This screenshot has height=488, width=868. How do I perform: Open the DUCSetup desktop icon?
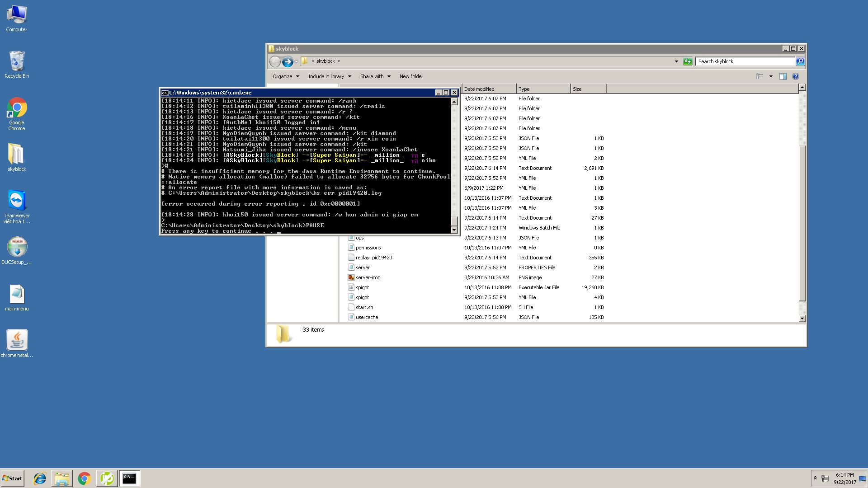click(x=17, y=247)
